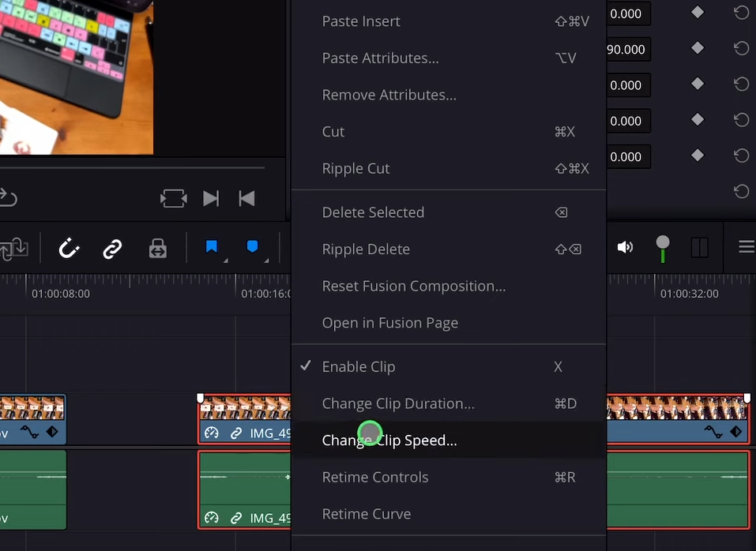The width and height of the screenshot is (756, 551).
Task: Click the viewer preview image
Action: pos(77,77)
